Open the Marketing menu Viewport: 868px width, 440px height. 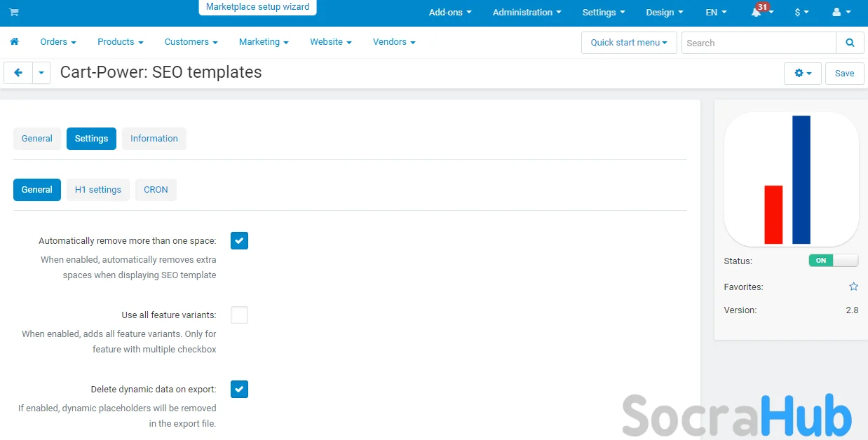coord(264,42)
